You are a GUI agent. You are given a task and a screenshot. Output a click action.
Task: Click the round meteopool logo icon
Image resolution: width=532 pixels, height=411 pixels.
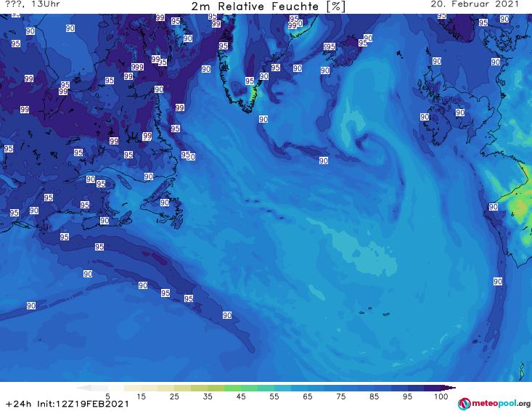coord(464,404)
